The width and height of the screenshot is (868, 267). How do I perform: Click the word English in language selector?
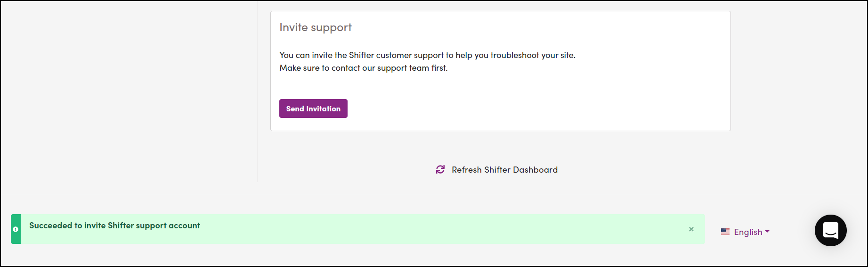[748, 232]
